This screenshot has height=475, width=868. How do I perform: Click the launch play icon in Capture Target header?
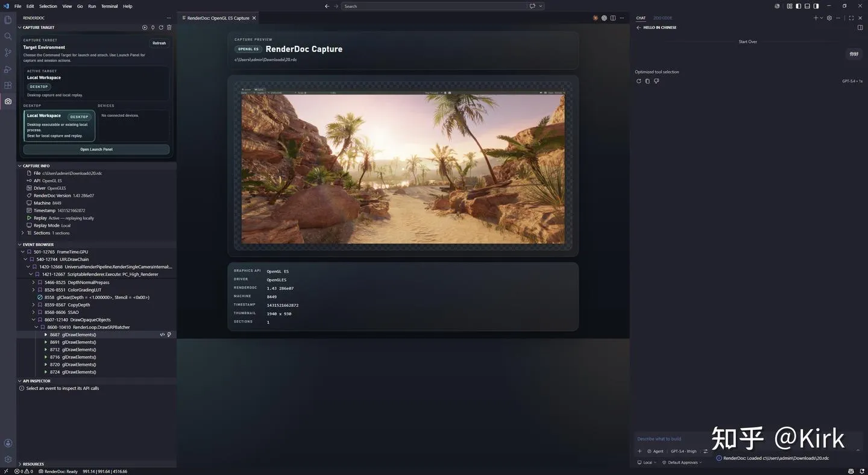pyautogui.click(x=145, y=28)
